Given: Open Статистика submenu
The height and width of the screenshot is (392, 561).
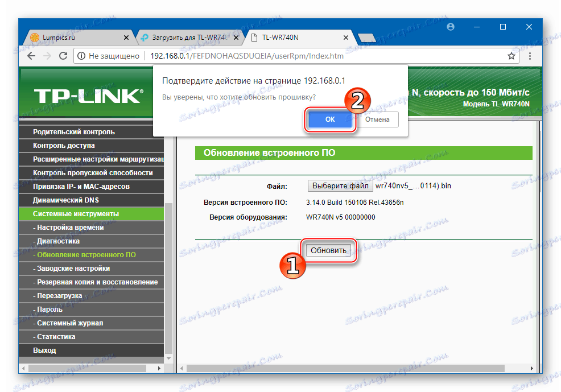Looking at the screenshot, I should (91, 337).
